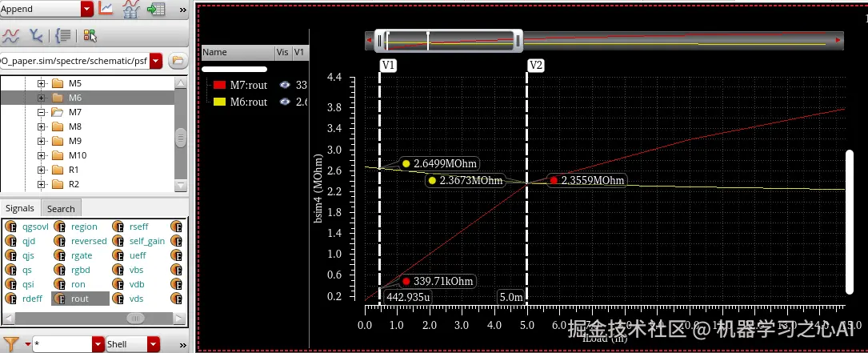Click inside the filter text field
This screenshot has height=353, width=868.
click(62, 344)
